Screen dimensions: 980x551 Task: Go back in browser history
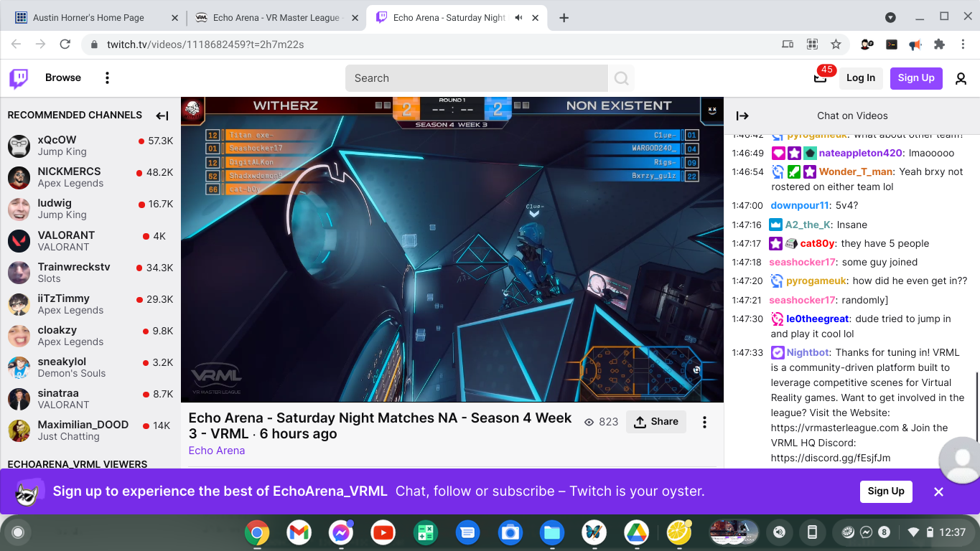[x=17, y=44]
